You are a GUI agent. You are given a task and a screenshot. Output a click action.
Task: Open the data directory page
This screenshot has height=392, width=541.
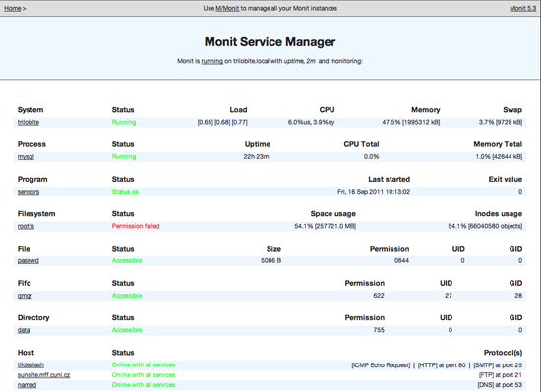(x=24, y=330)
